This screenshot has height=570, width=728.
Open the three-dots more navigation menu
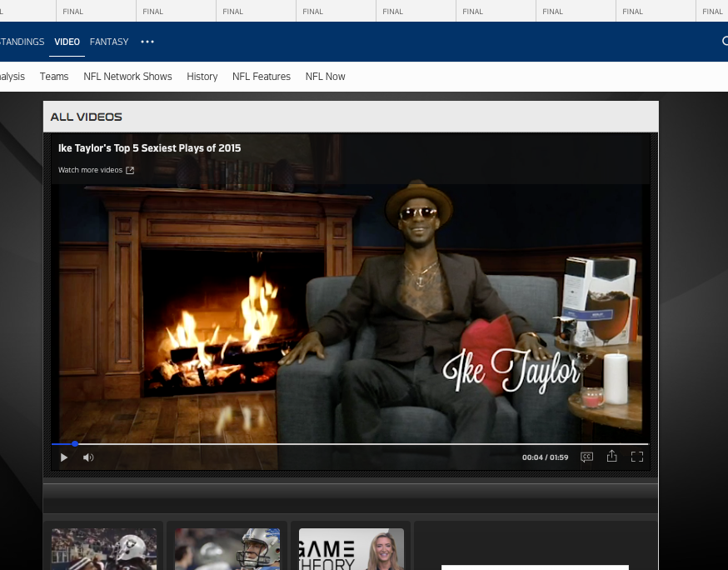click(x=147, y=42)
